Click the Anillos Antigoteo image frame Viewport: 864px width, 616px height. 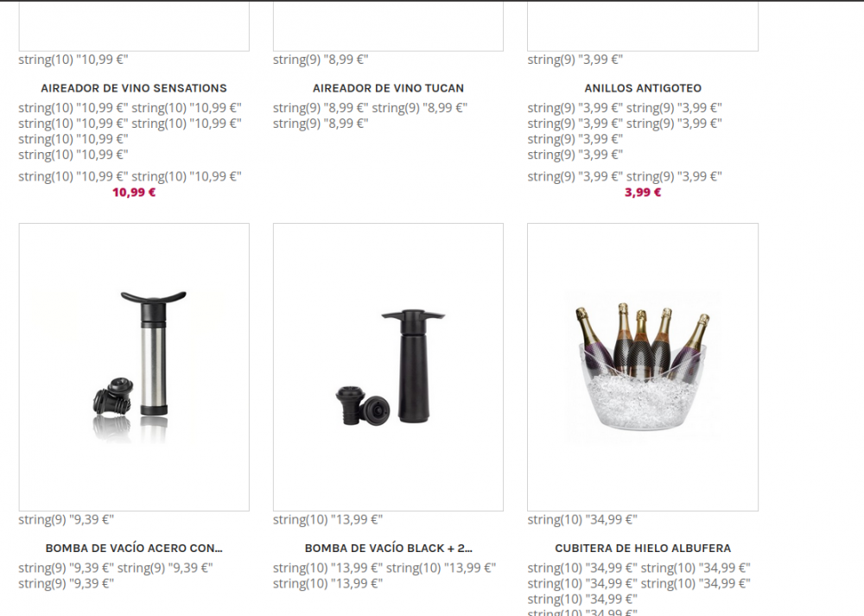[643, 26]
